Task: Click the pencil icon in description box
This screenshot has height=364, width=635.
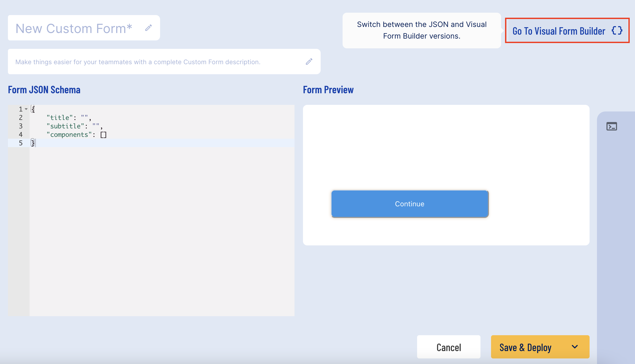Action: 309,62
